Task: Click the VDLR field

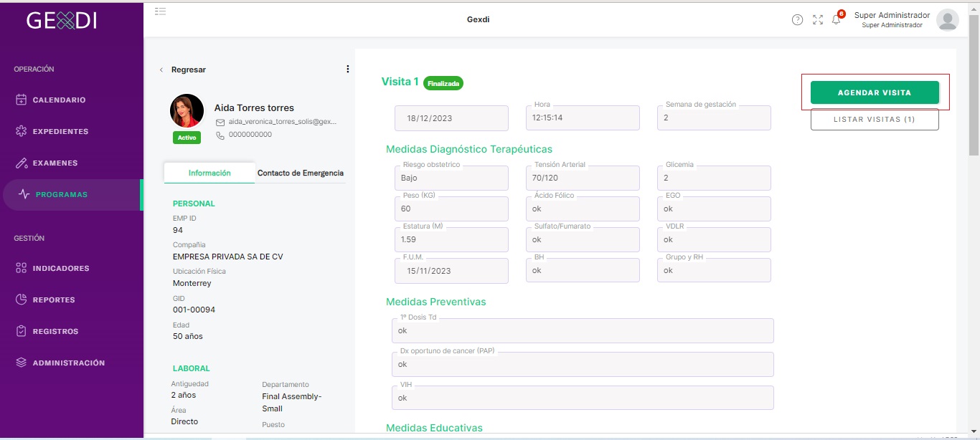Action: point(714,239)
